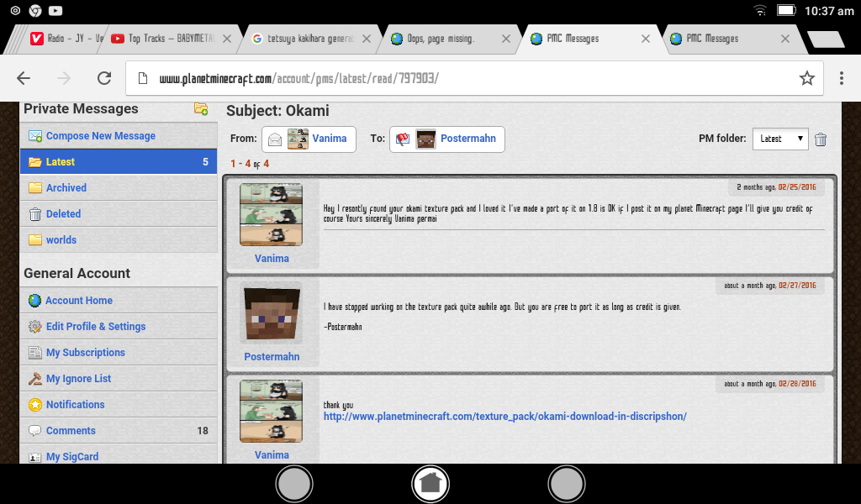This screenshot has height=504, width=861.
Task: Open the Notifications page
Action: [x=75, y=405]
